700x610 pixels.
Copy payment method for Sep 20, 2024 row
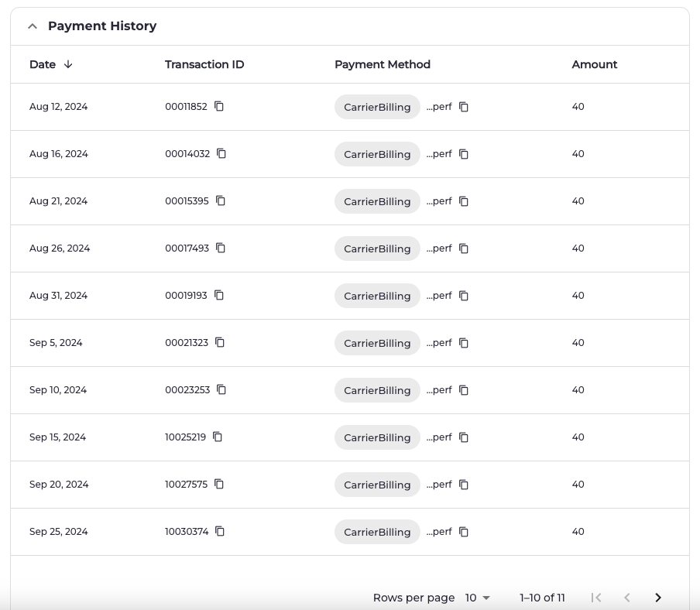(x=464, y=485)
